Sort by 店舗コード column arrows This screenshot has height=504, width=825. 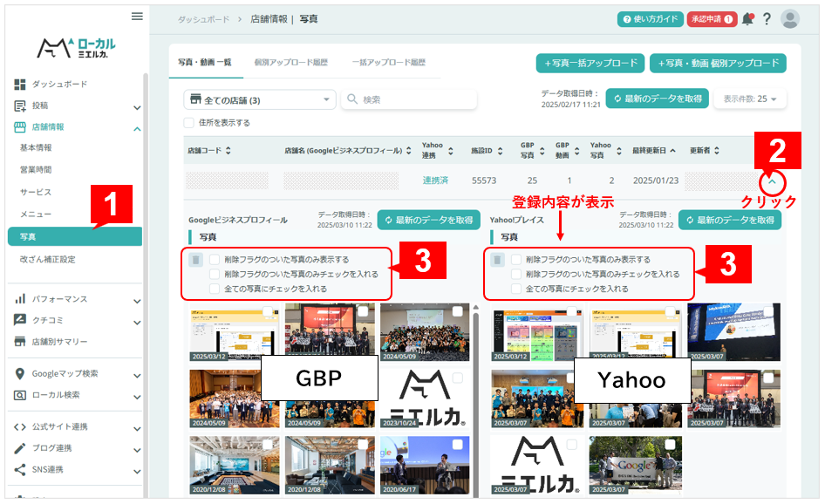click(x=228, y=151)
